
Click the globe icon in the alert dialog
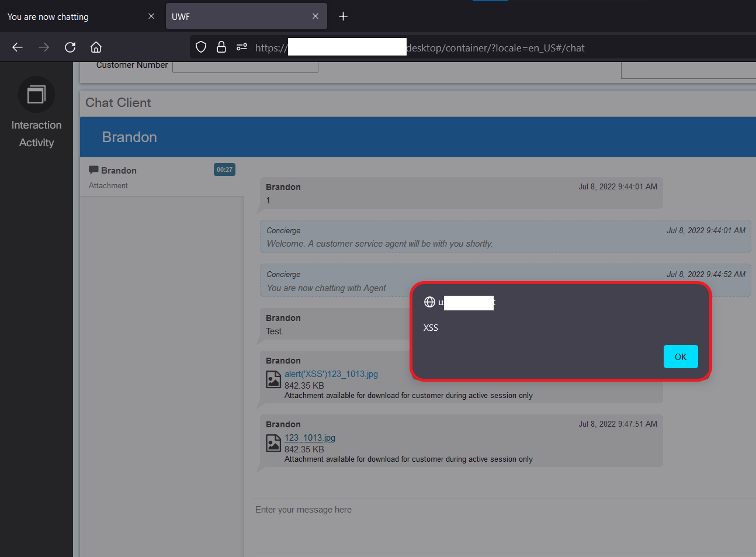[x=430, y=302]
